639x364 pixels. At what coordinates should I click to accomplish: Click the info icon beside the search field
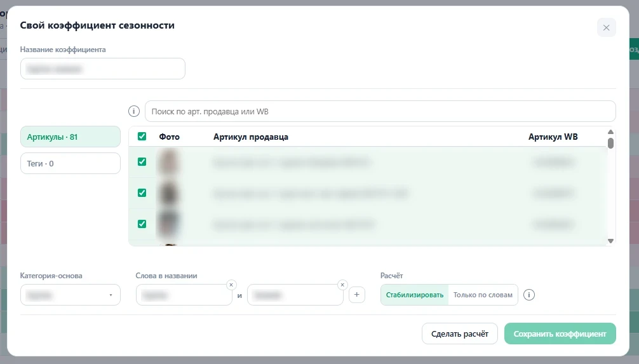coord(133,111)
